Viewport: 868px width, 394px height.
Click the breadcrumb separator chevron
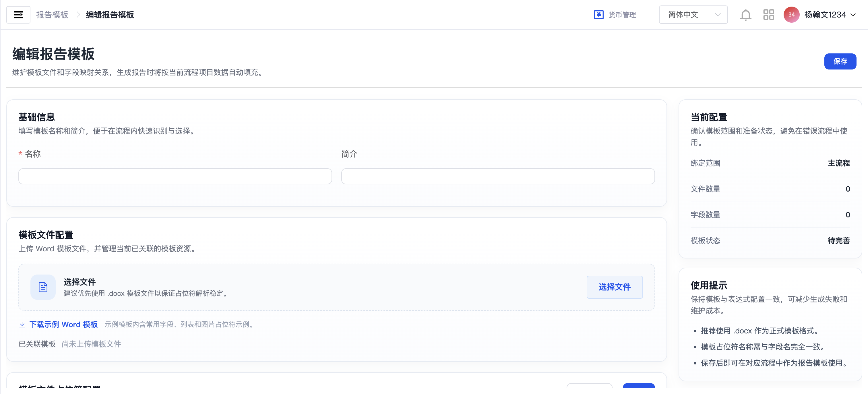pos(78,15)
